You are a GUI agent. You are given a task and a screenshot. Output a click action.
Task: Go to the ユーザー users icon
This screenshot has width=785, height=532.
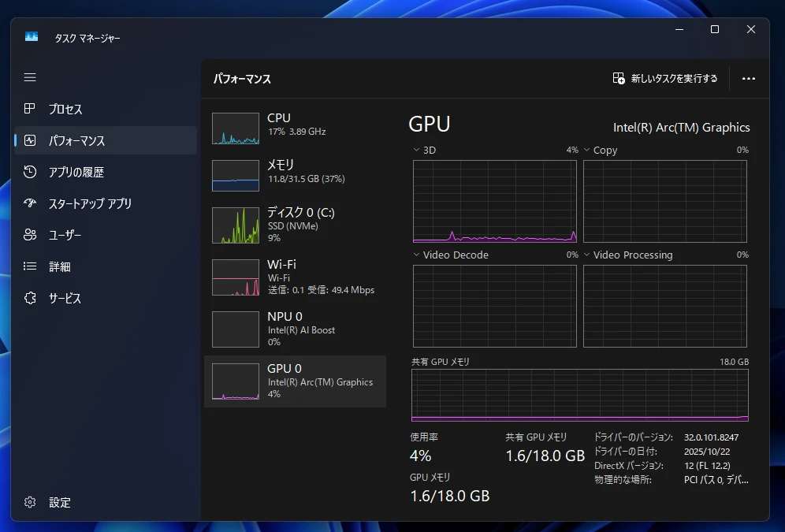pos(30,235)
